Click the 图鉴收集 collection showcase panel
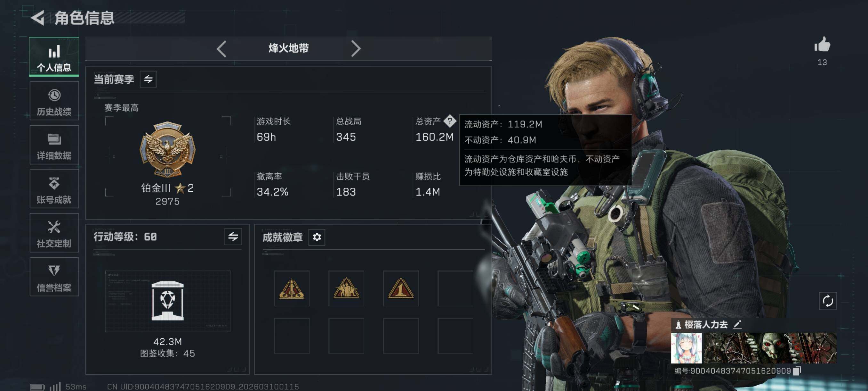Viewport: 868px width, 391px height. 168,301
